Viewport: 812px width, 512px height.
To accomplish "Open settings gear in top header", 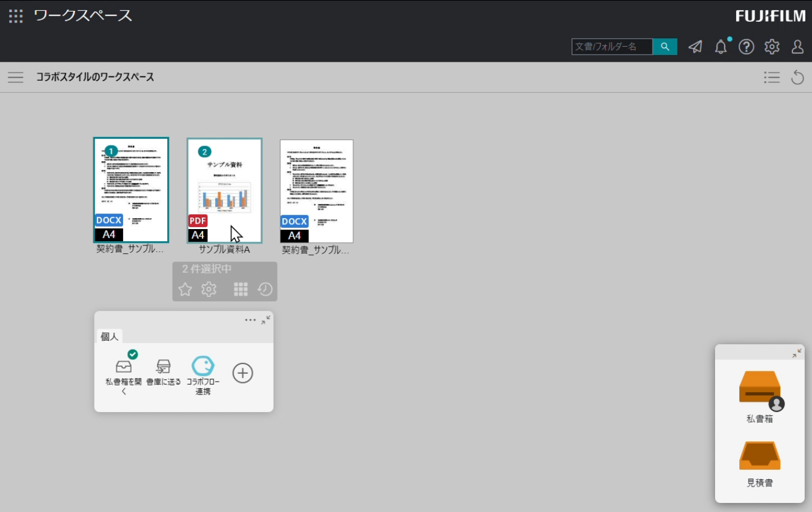I will (x=771, y=47).
